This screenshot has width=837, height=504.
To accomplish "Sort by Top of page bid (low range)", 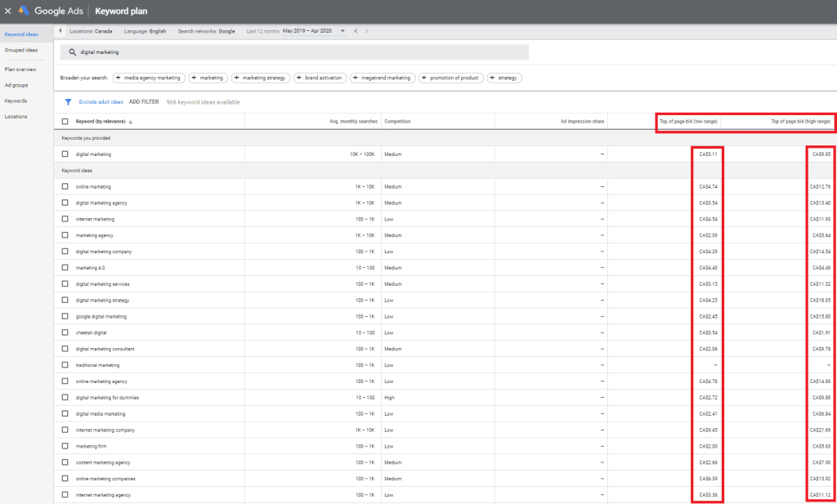I will coord(688,122).
